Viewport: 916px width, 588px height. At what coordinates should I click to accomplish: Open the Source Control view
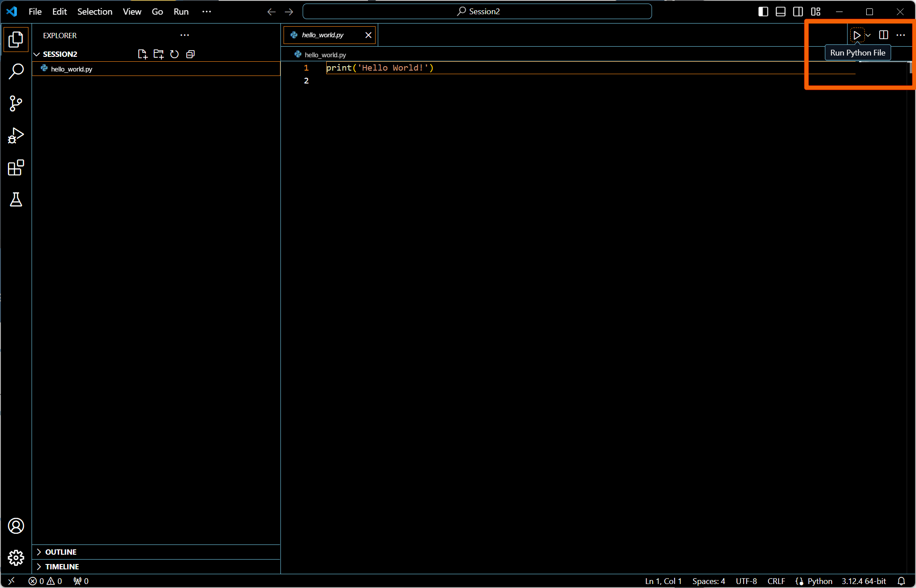tap(16, 103)
